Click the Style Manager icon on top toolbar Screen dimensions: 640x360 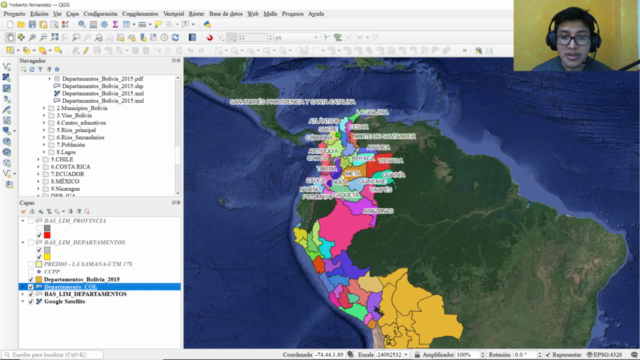point(65,25)
